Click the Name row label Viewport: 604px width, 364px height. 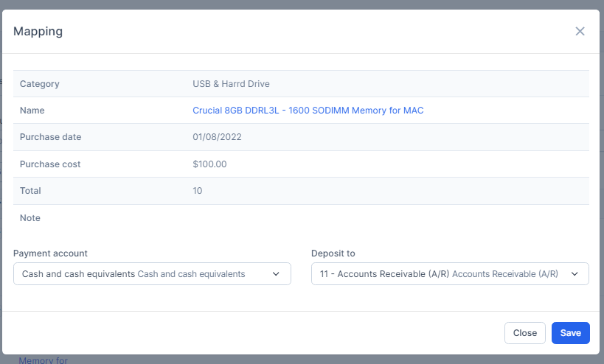pyautogui.click(x=32, y=111)
